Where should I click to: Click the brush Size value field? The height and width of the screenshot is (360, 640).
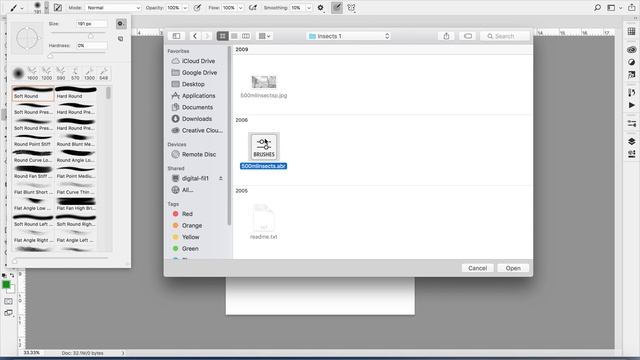click(x=91, y=24)
